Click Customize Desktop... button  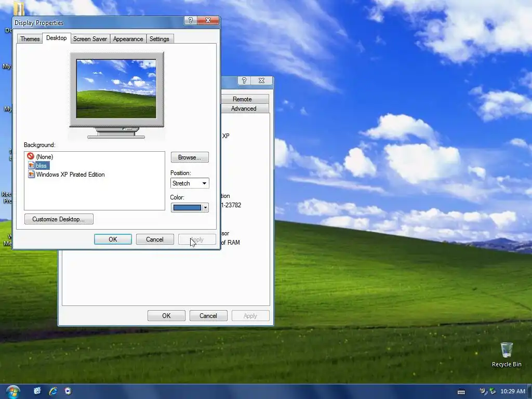pyautogui.click(x=59, y=219)
